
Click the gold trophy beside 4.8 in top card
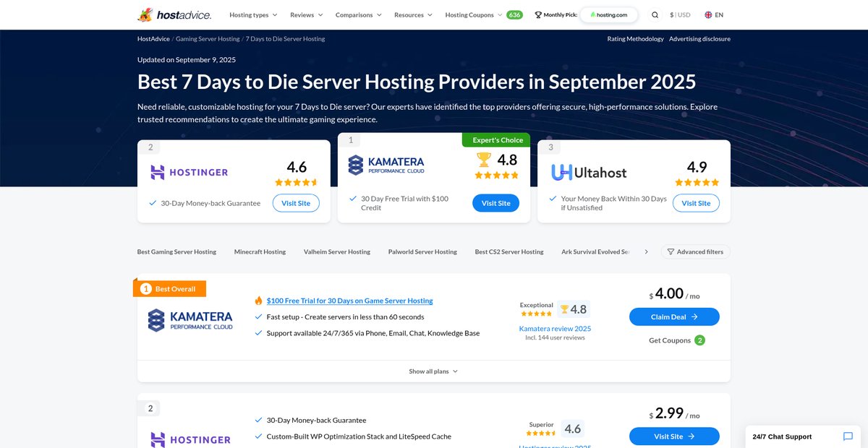pos(484,158)
